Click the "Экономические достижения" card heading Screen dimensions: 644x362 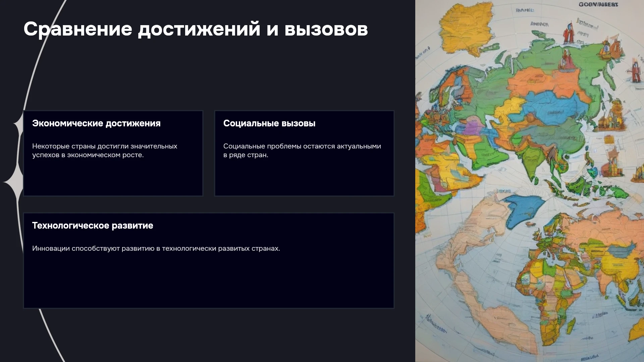coord(96,123)
